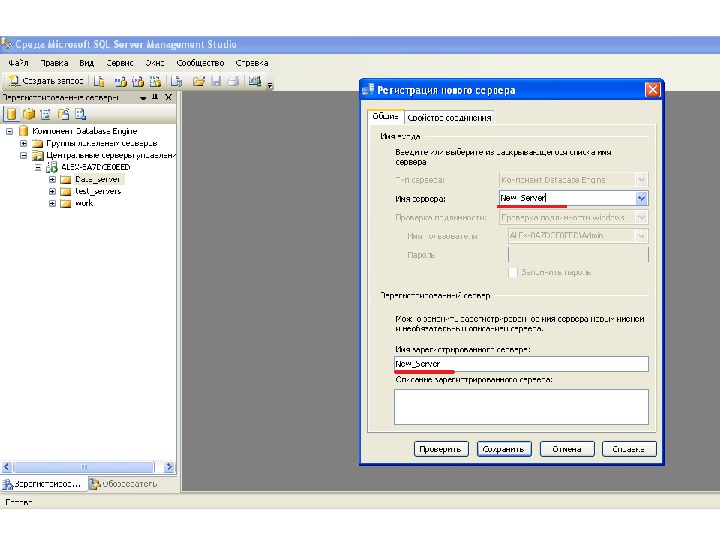Collapse the ALEX-5A7DCE0EED server node
Viewport: 720px width, 540px height.
pyautogui.click(x=38, y=167)
